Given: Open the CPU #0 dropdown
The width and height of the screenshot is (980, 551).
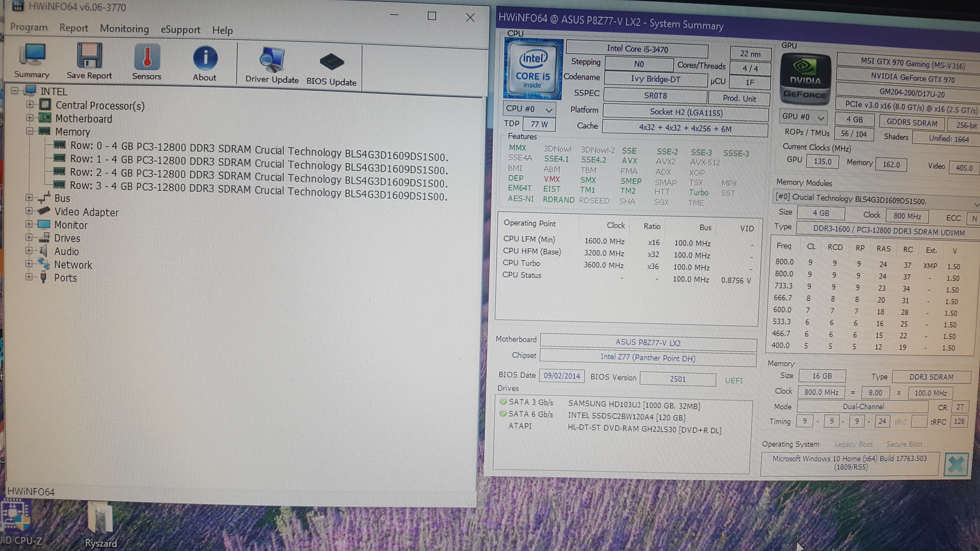Looking at the screenshot, I should [x=529, y=109].
